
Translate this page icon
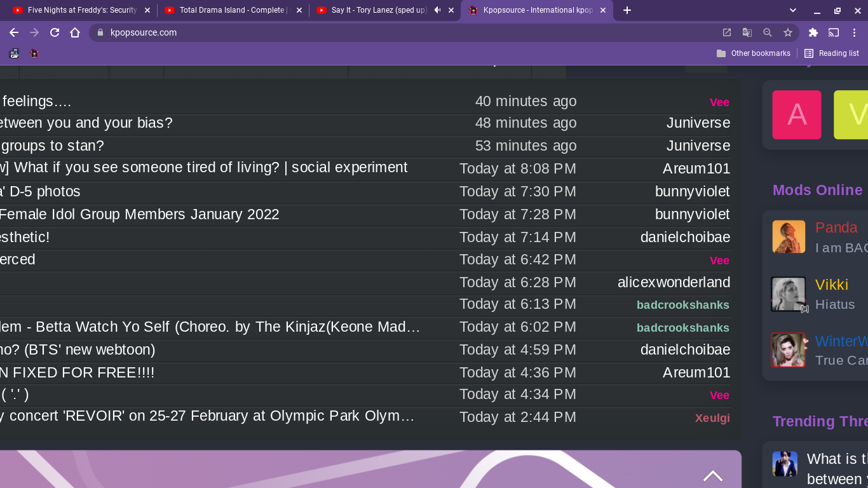click(747, 32)
